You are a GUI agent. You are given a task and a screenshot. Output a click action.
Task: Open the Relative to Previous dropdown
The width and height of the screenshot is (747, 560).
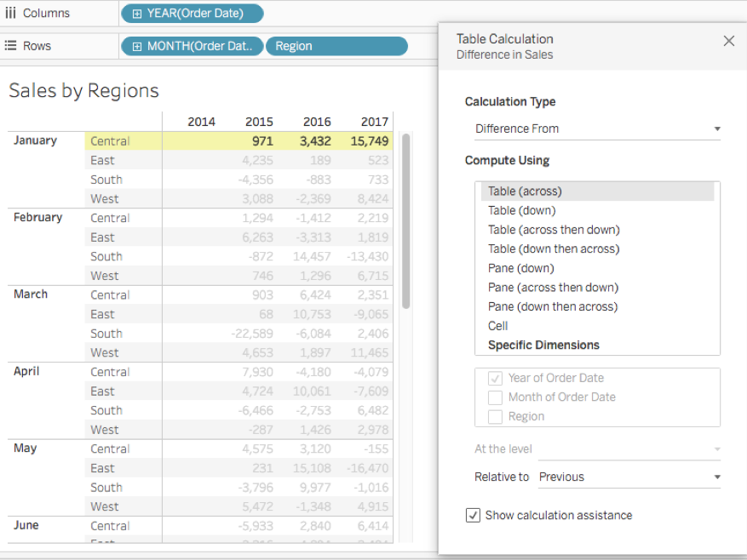click(x=629, y=477)
